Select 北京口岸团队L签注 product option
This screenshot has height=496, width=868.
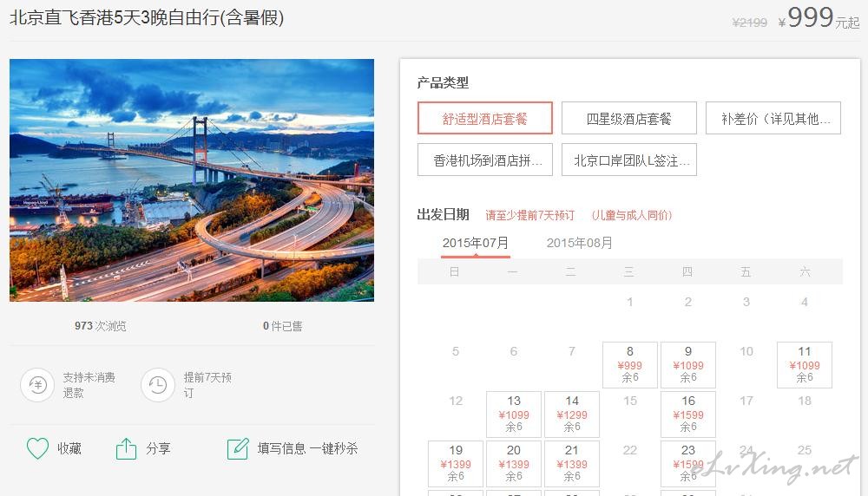point(628,160)
